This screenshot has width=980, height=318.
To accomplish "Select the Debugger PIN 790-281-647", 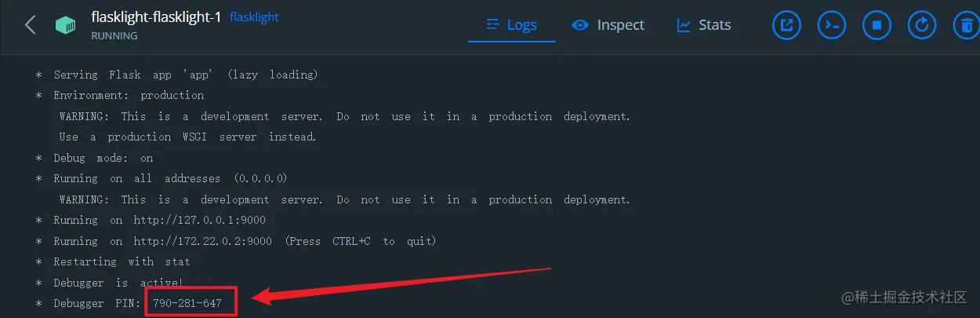I will tap(187, 302).
